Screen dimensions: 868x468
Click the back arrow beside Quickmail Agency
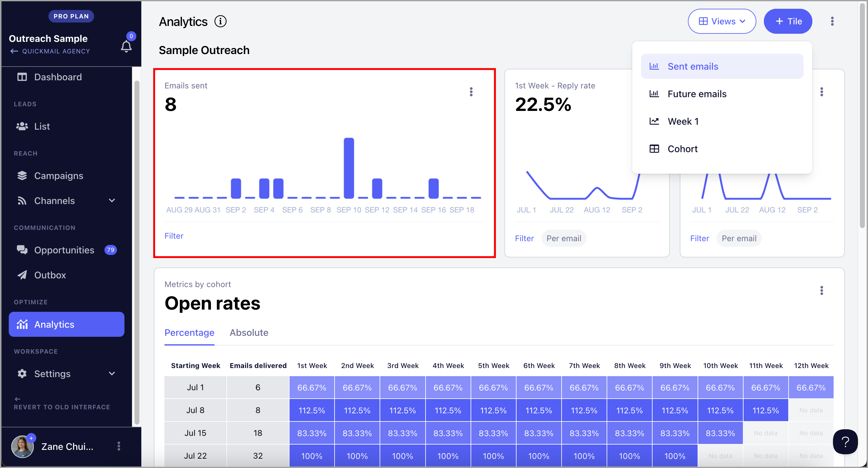14,51
